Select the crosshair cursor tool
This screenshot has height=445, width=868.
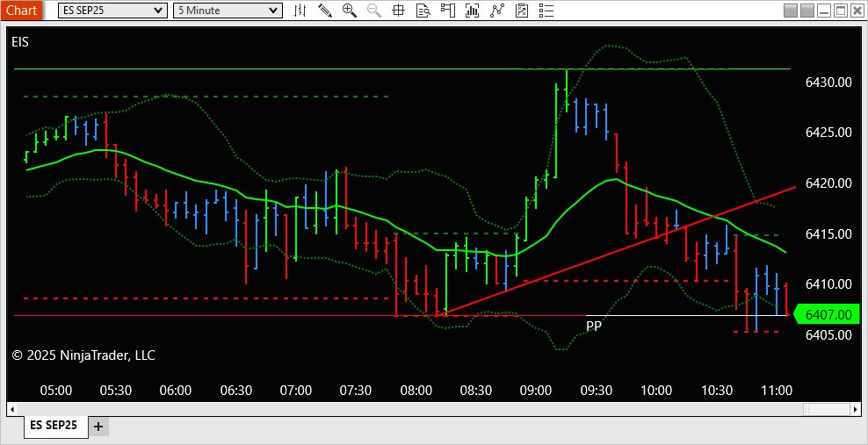[x=399, y=10]
